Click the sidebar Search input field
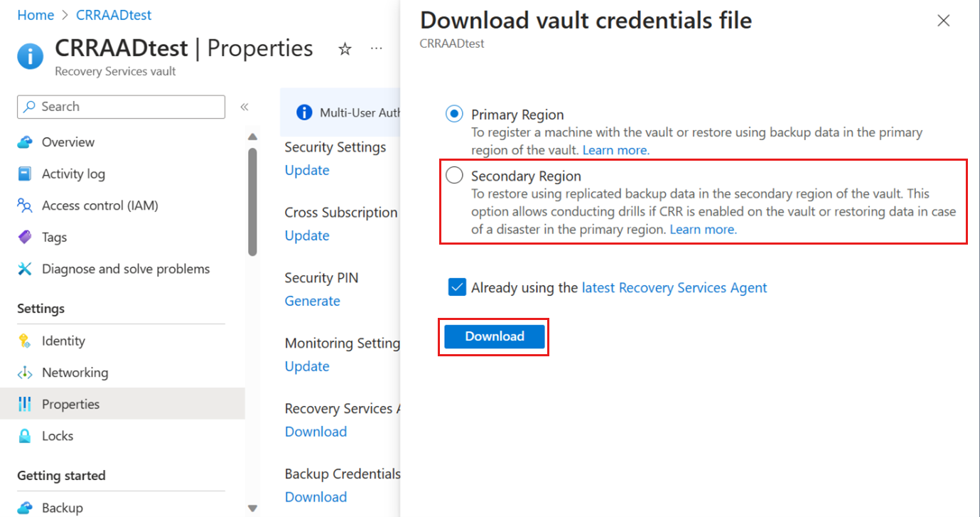 (121, 107)
